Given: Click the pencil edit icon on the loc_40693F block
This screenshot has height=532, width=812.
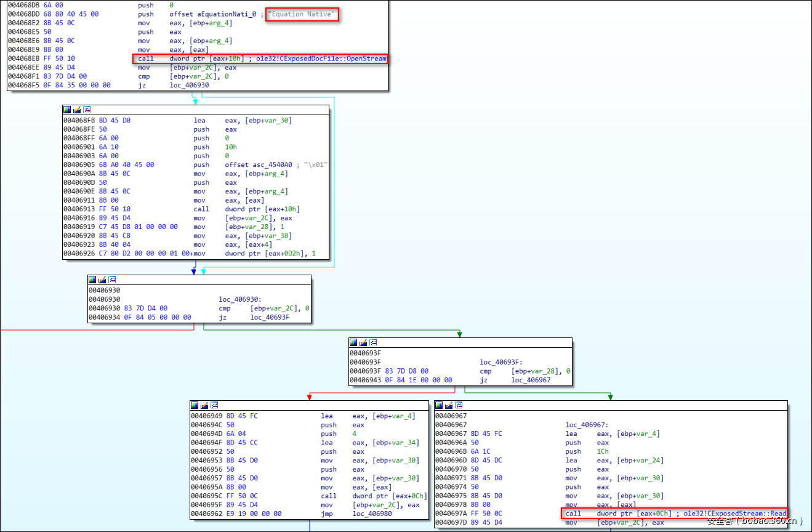Looking at the screenshot, I should tap(363, 342).
